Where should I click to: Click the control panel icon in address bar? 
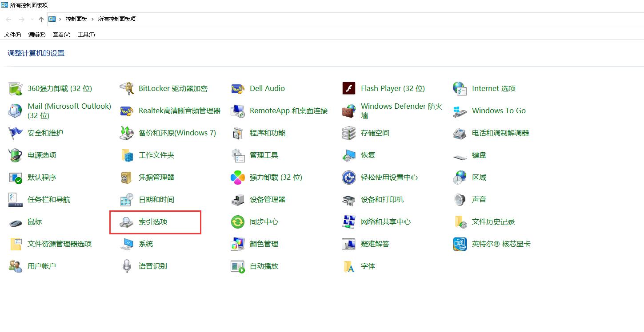click(x=52, y=19)
